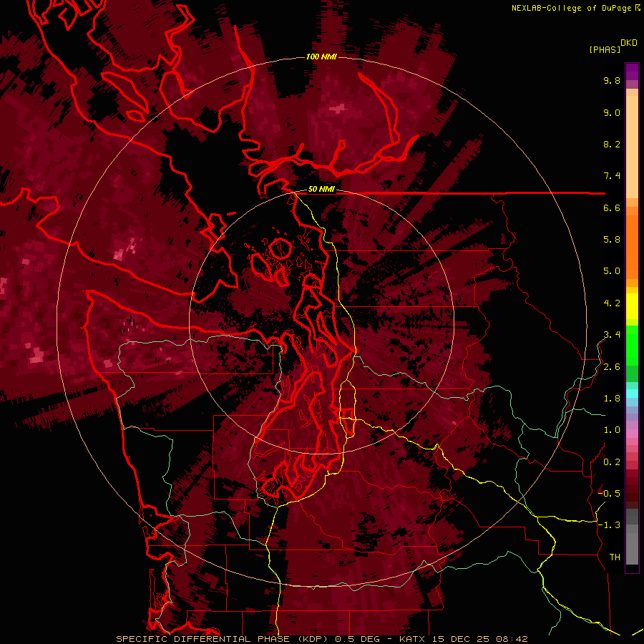Click the 5.8 legend value
Viewport: 644px width, 644px height.
(612, 240)
